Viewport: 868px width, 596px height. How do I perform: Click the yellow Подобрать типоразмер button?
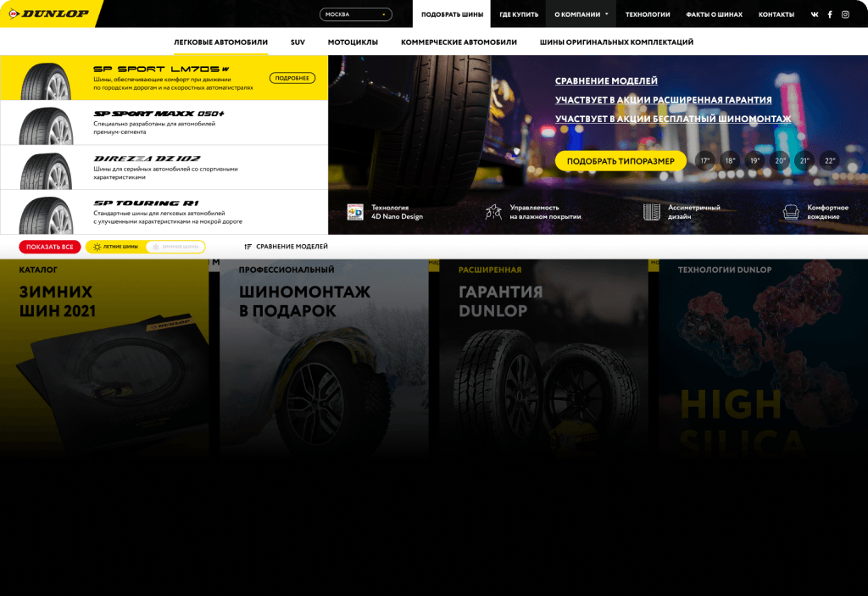(620, 161)
